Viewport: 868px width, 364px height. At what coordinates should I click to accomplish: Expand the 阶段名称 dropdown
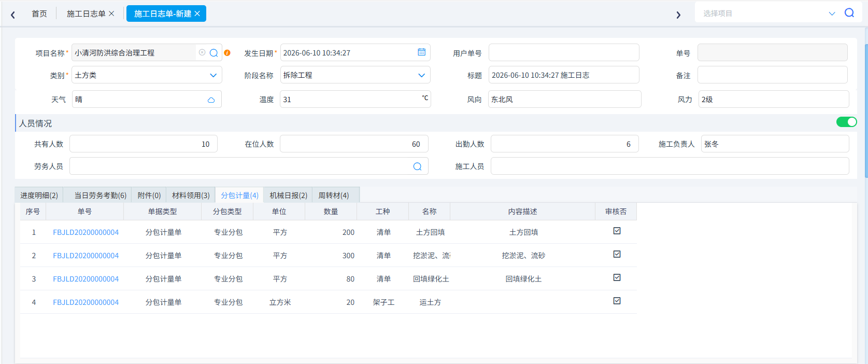(x=421, y=75)
